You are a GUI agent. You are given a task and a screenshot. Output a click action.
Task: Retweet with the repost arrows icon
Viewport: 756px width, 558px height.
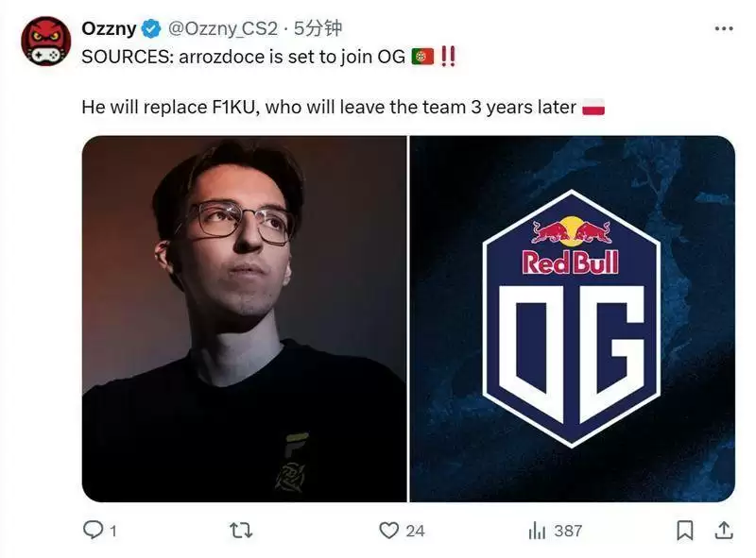[x=241, y=531]
